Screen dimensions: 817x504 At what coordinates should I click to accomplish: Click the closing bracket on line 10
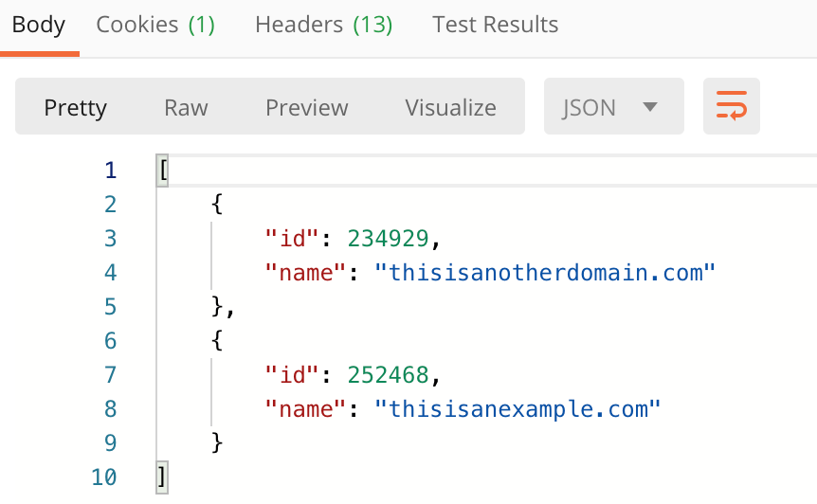pos(162,477)
